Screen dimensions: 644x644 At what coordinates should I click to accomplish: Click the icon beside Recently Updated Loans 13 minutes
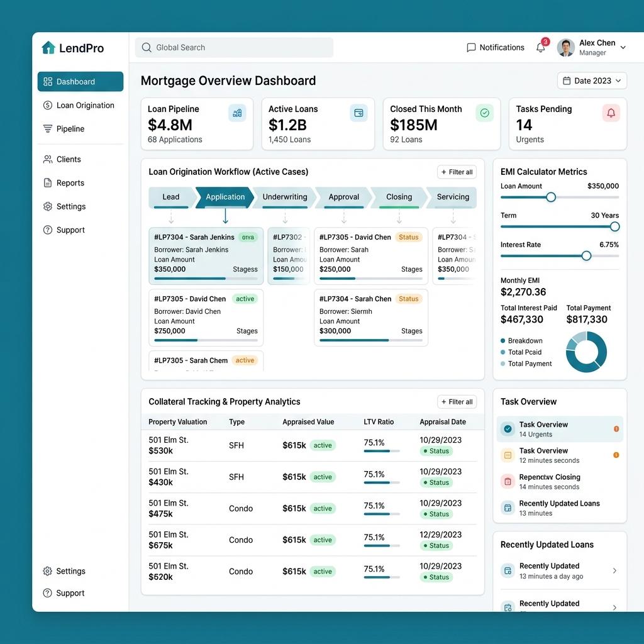pos(508,508)
